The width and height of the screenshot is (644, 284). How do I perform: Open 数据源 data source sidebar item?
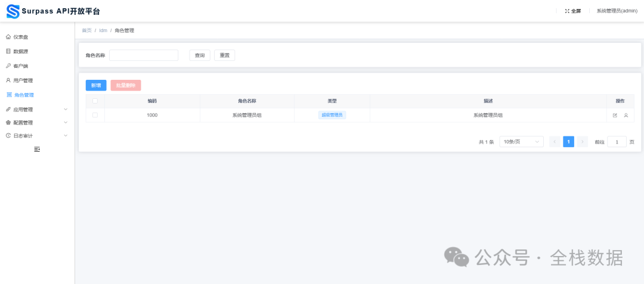coord(20,51)
